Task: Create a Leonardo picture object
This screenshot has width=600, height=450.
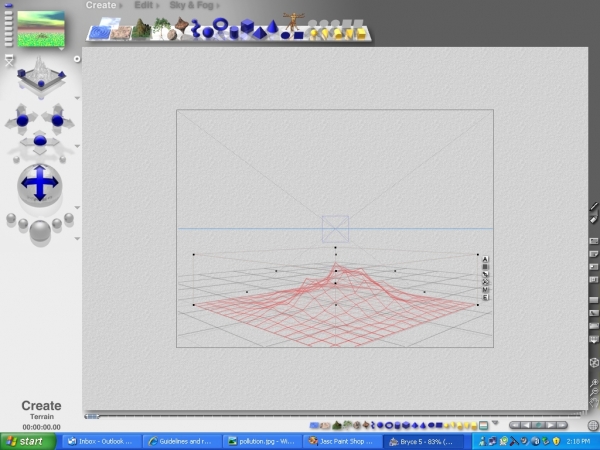Action: click(x=293, y=21)
